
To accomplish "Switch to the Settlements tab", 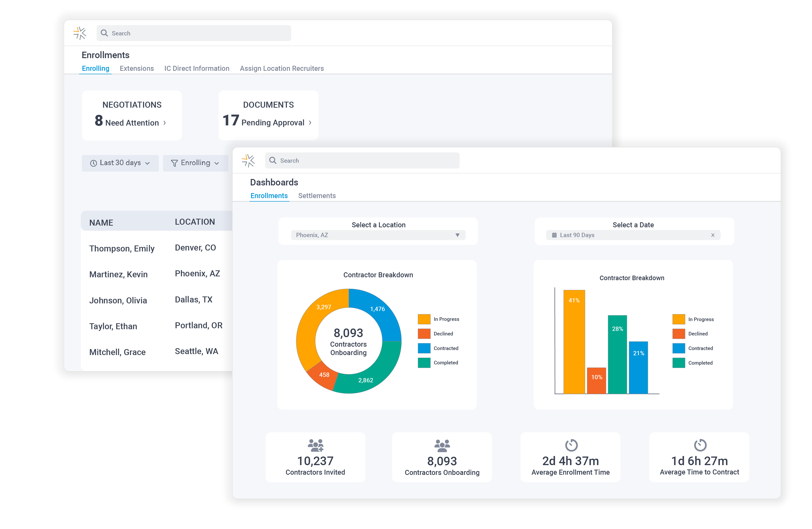I will click(x=317, y=195).
